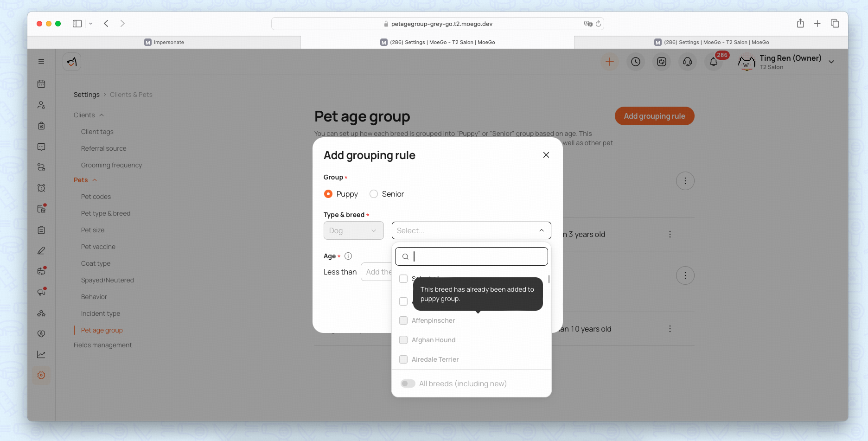Open calendar icon in left sidebar
This screenshot has width=868, height=441.
41,84
